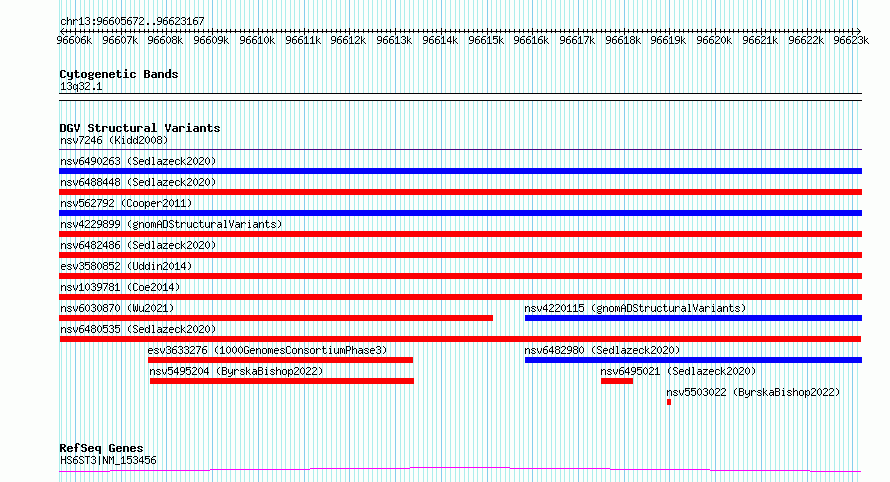
Task: Click the chr13:96605672..96623167 coordinates text
Action: [x=132, y=22]
